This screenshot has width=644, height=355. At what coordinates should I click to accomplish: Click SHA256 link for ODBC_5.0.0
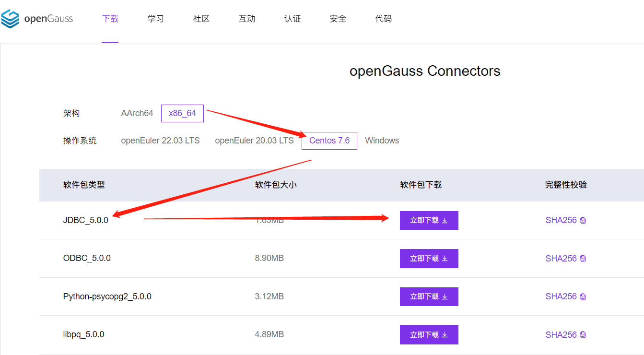click(561, 259)
